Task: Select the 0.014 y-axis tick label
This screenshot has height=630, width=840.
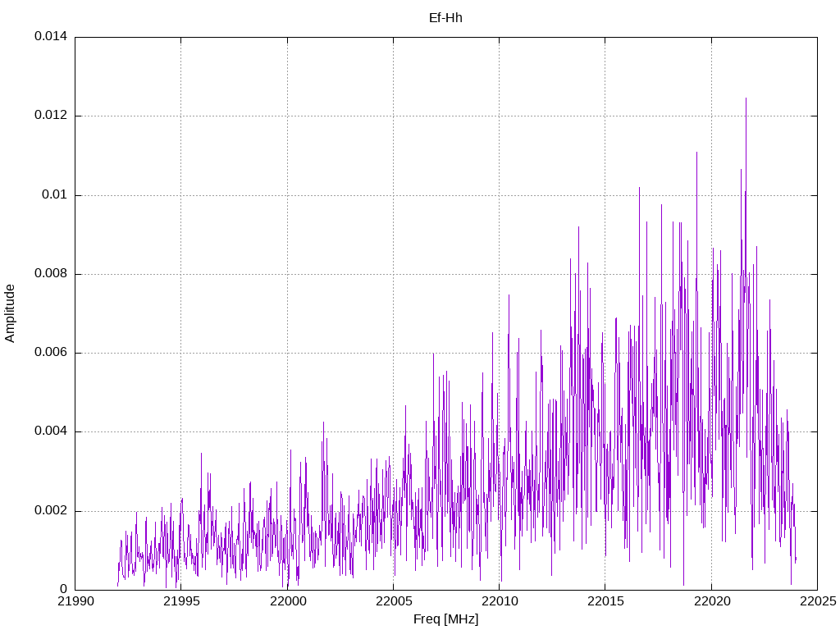Action: 51,36
